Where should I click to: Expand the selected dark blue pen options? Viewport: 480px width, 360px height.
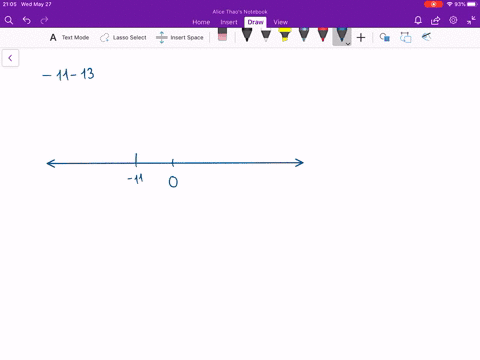tap(348, 44)
